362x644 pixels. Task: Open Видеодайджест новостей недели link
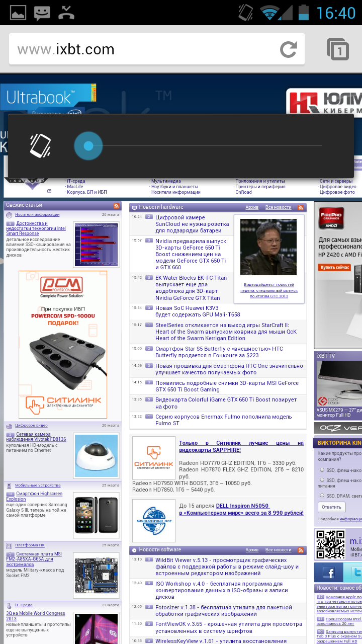click(269, 290)
